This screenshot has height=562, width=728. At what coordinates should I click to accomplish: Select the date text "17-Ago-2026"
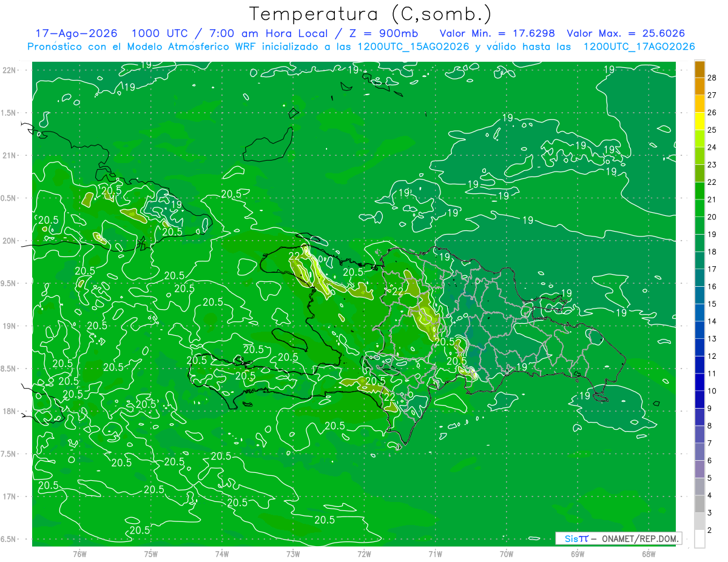click(76, 33)
